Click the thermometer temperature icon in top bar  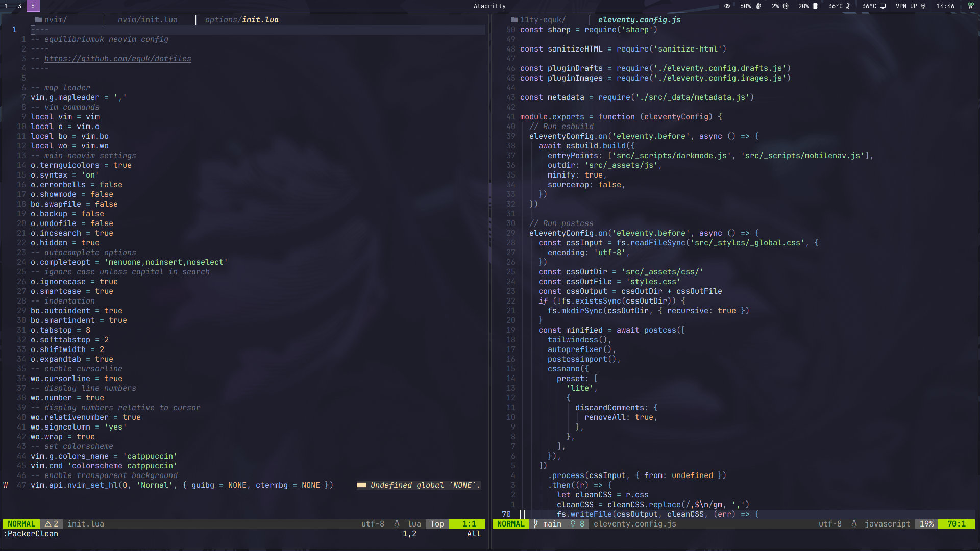coord(848,6)
